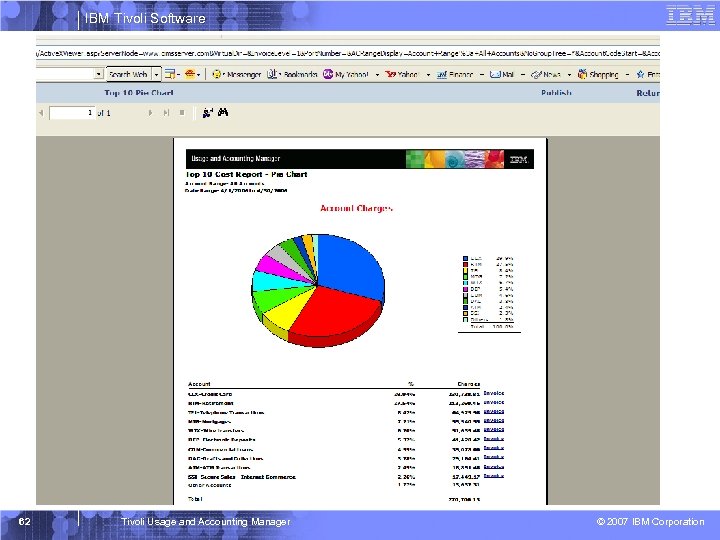Open the Finance toolbar item
The width and height of the screenshot is (720, 540).
click(455, 74)
